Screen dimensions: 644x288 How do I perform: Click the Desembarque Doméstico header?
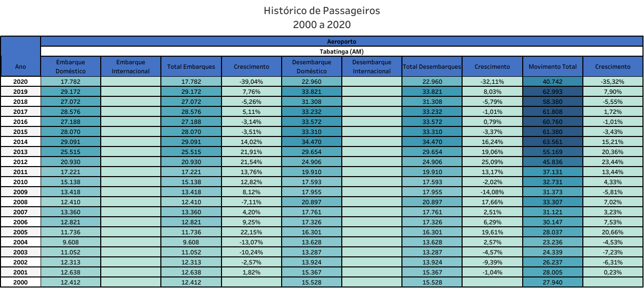[x=311, y=66]
